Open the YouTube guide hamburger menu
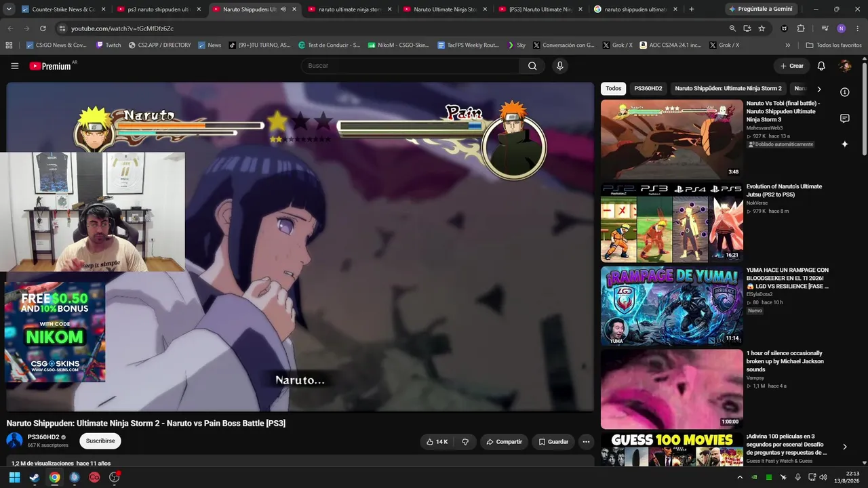The image size is (868, 488). [14, 66]
